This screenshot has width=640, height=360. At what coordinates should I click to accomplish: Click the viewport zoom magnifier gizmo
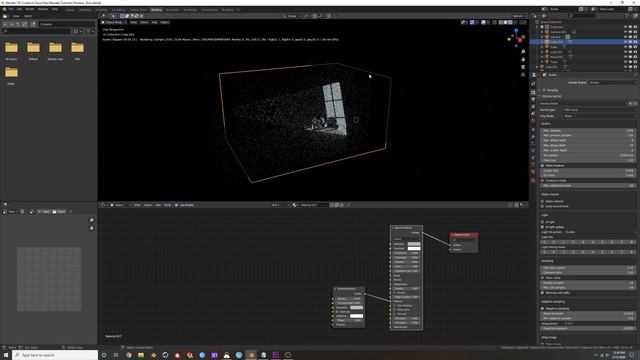pyautogui.click(x=523, y=52)
